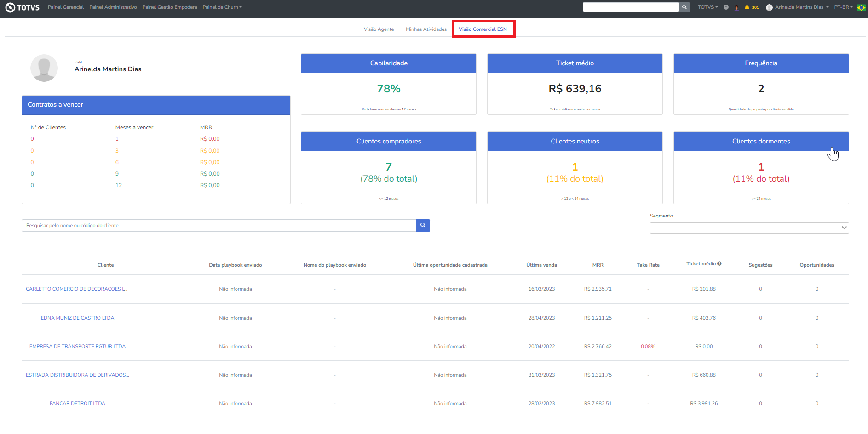The height and width of the screenshot is (434, 868).
Task: Open the Segmento select box
Action: pos(749,228)
